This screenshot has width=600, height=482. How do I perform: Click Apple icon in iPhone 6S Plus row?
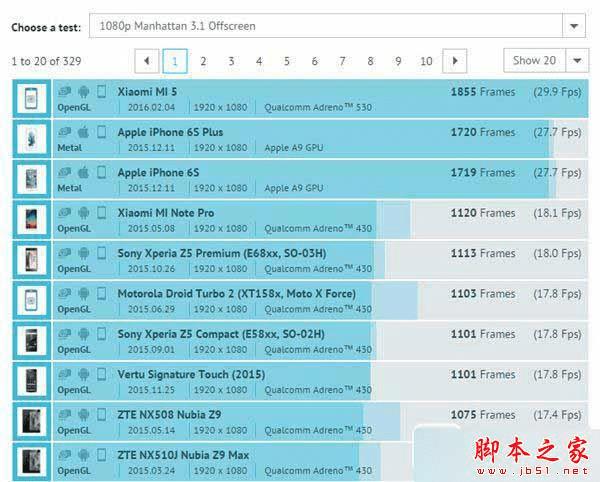pos(83,132)
